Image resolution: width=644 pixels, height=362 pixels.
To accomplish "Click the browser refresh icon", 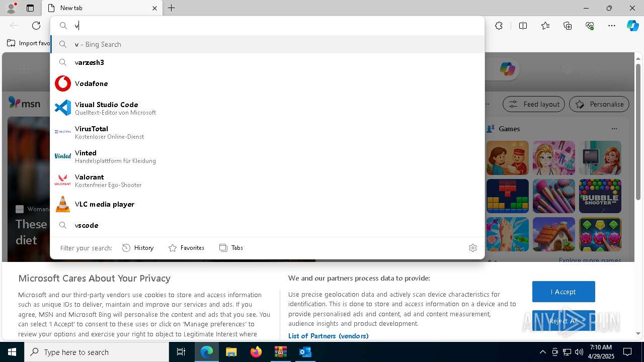I will point(36,26).
